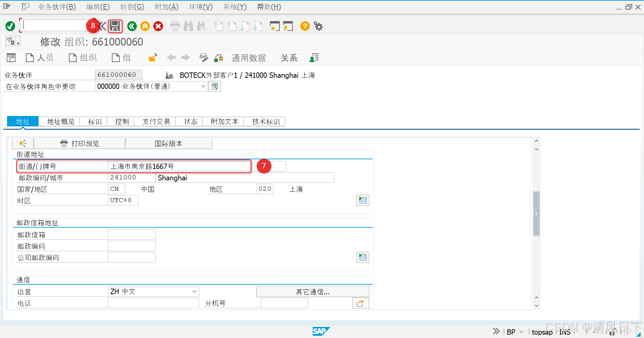Open the 系统(Y) menu
644x338 pixels.
pyautogui.click(x=234, y=7)
